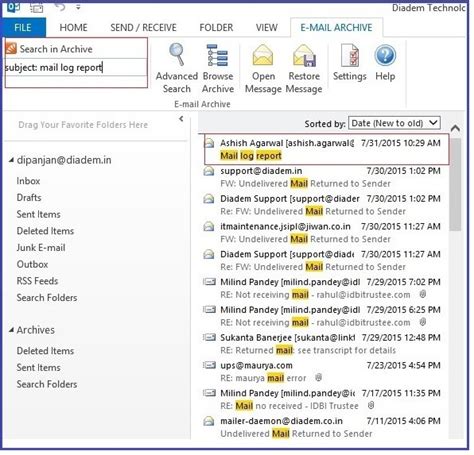Open Search Folders under dipanjan account

pos(47,298)
